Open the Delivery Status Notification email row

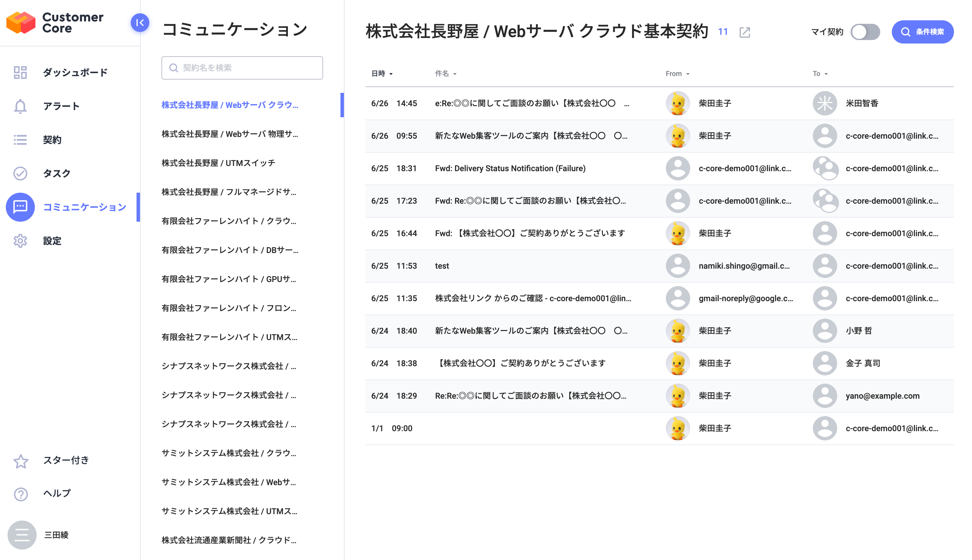[510, 169]
